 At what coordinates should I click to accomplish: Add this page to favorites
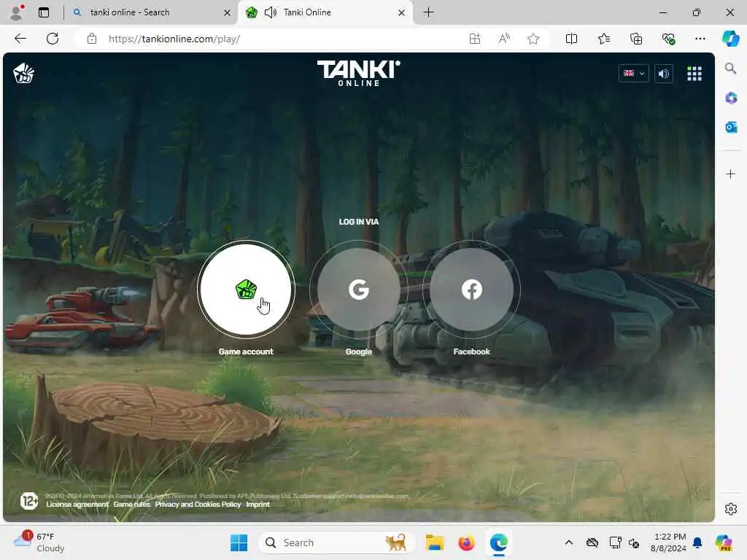pos(533,39)
